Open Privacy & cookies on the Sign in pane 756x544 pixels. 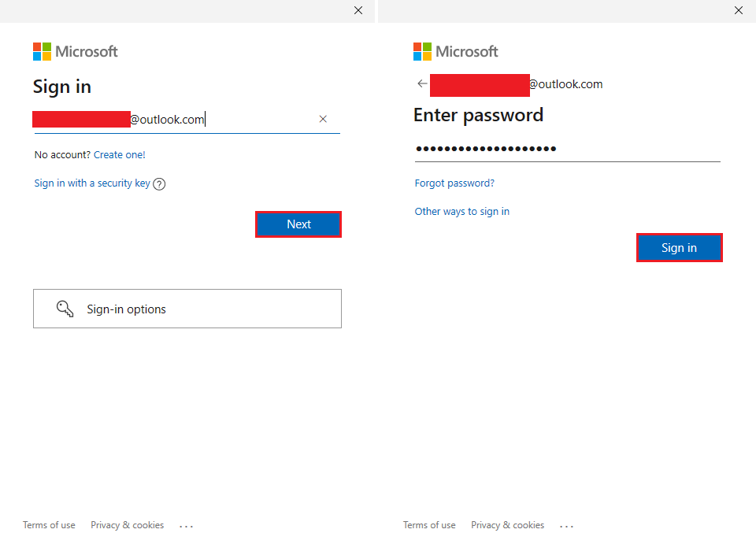click(x=127, y=525)
